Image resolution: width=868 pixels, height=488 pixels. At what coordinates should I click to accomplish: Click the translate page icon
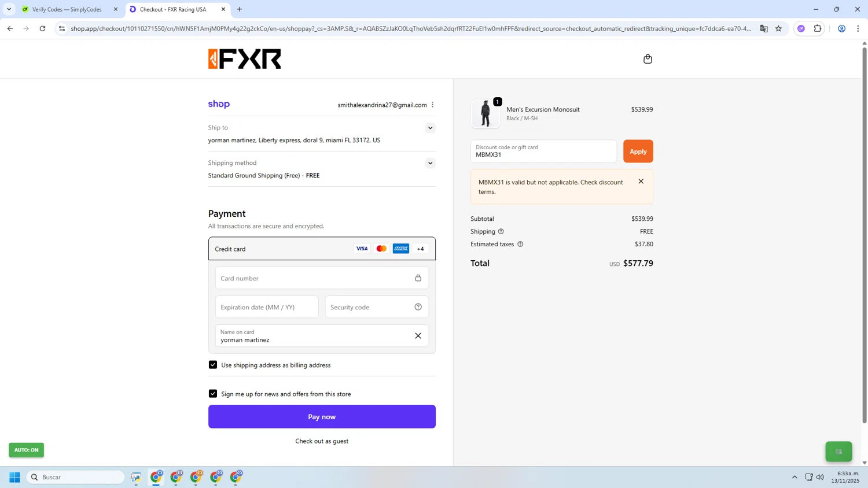(x=764, y=28)
